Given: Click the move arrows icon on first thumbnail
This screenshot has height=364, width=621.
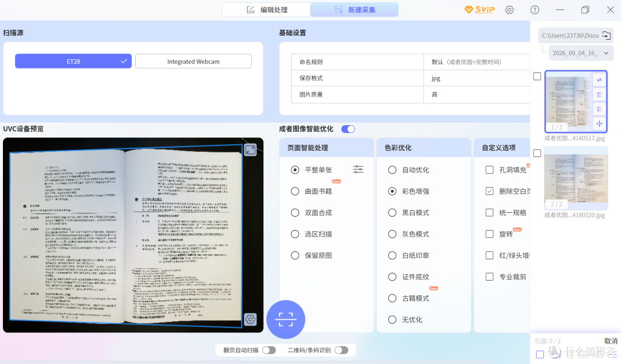Looking at the screenshot, I should coord(599,124).
